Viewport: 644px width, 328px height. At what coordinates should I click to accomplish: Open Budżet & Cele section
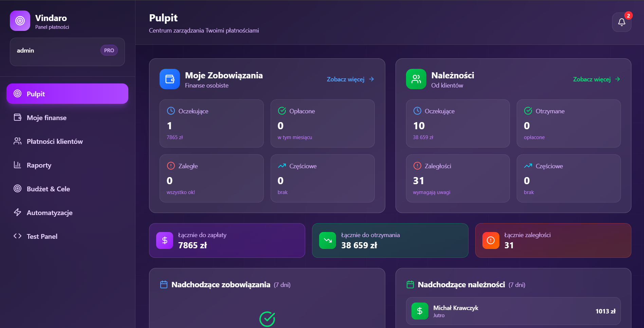(48, 189)
